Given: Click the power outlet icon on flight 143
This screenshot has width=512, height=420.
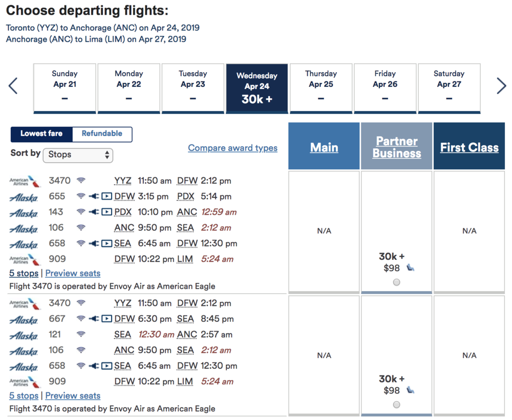Looking at the screenshot, I should coord(94,212).
